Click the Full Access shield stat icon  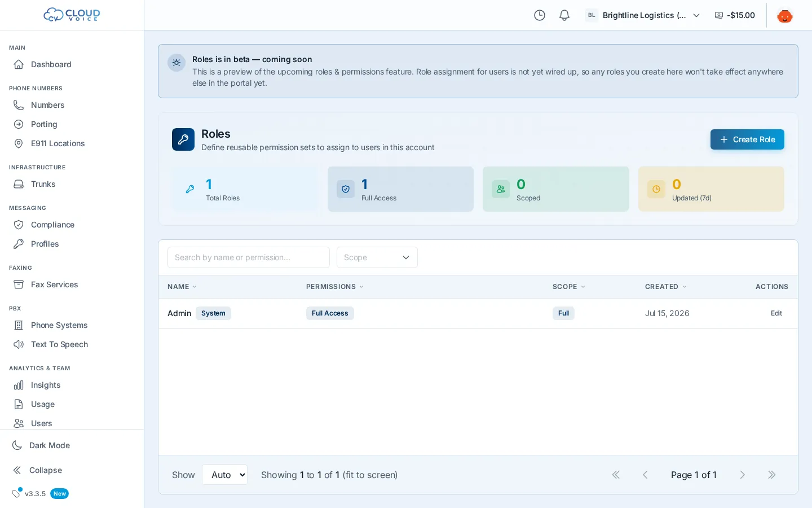(x=346, y=189)
